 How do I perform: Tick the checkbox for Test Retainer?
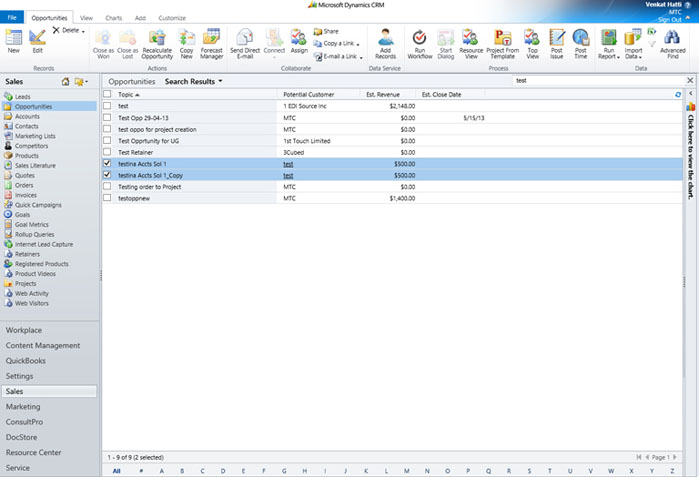point(108,152)
